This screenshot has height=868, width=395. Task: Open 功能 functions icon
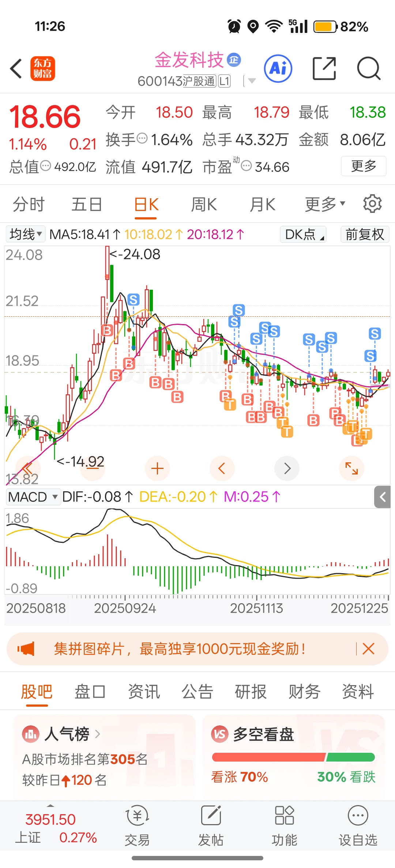pyautogui.click(x=284, y=815)
